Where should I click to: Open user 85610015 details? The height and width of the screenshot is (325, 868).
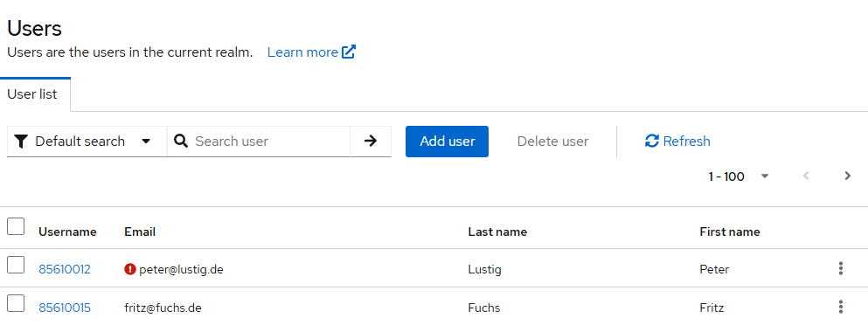pos(64,308)
